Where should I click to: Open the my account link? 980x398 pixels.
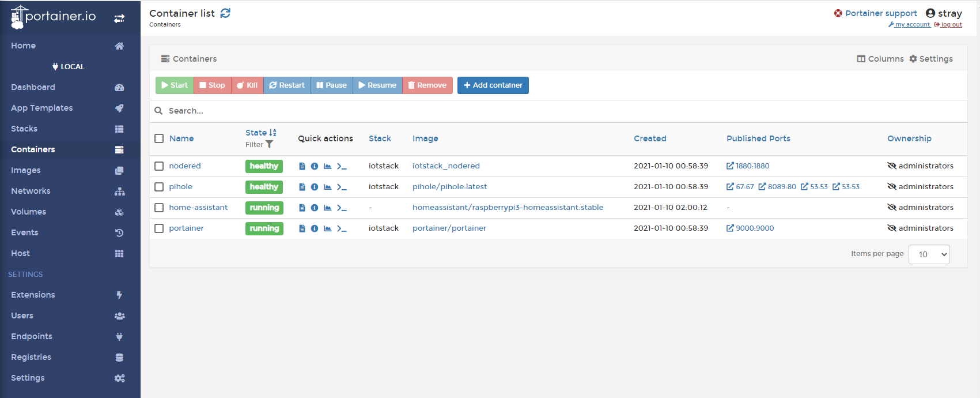point(909,25)
